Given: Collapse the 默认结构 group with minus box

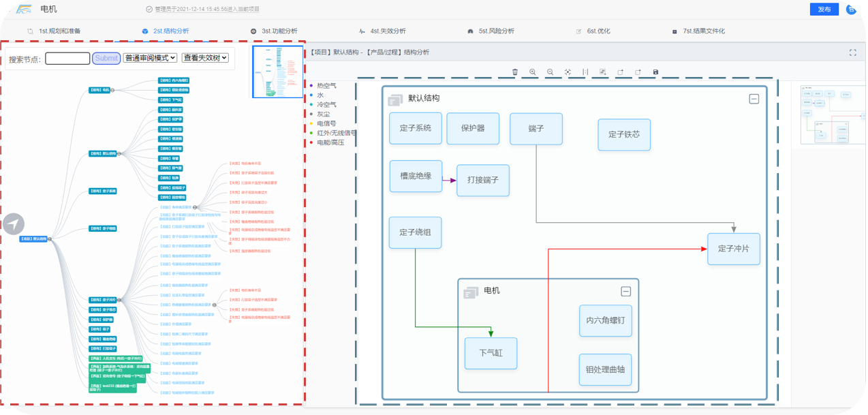Looking at the screenshot, I should [x=754, y=99].
